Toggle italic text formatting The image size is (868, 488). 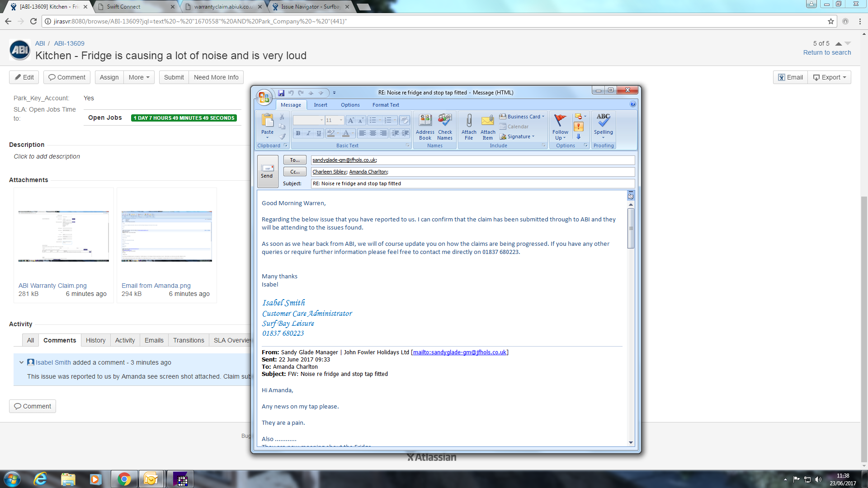click(308, 133)
